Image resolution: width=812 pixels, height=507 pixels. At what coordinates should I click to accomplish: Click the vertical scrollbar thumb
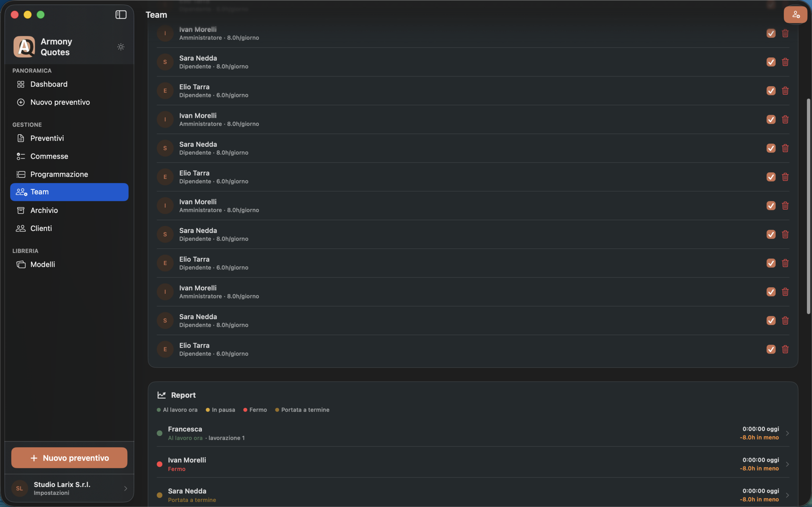tap(809, 206)
